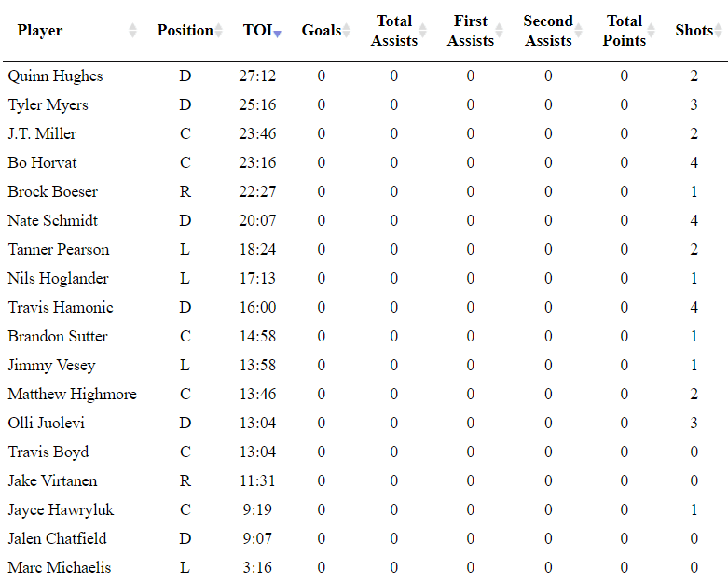728x584 pixels.
Task: Click sort arrows beside Shots header
Action: tap(719, 31)
